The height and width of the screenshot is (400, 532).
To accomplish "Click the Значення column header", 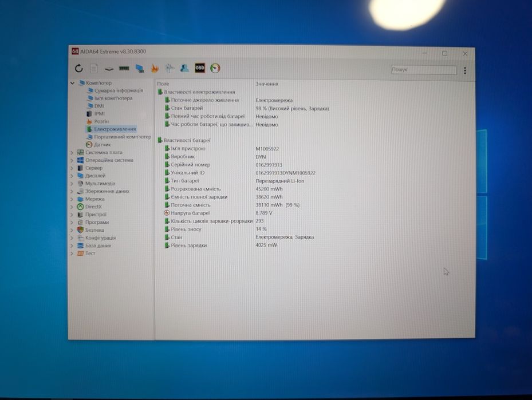I will pyautogui.click(x=267, y=84).
